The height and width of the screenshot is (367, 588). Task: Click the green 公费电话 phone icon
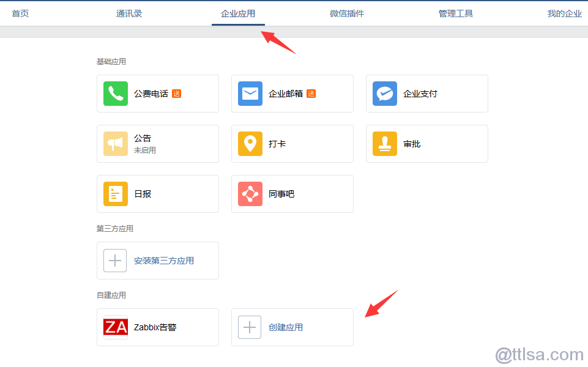116,94
